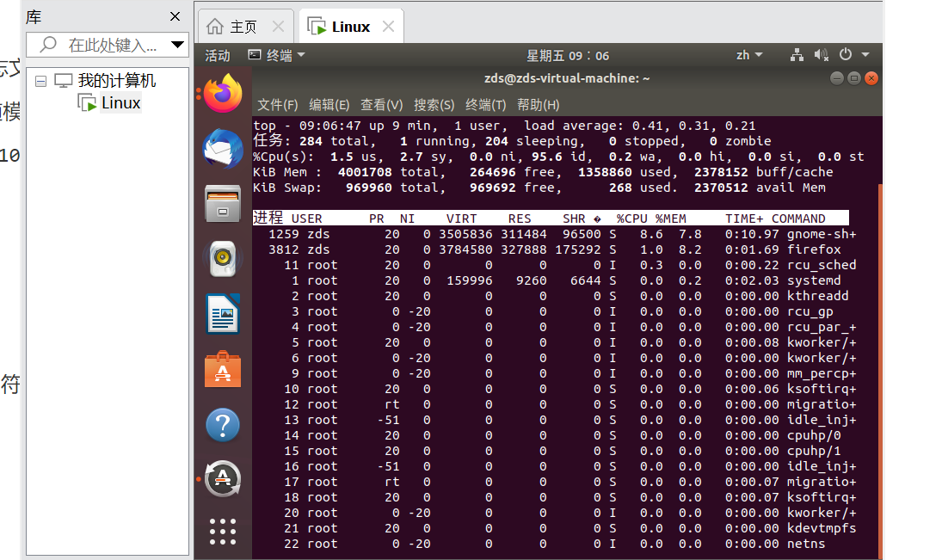This screenshot has height=560, width=942.
Task: Open Ubuntu Software store icon
Action: 223,370
